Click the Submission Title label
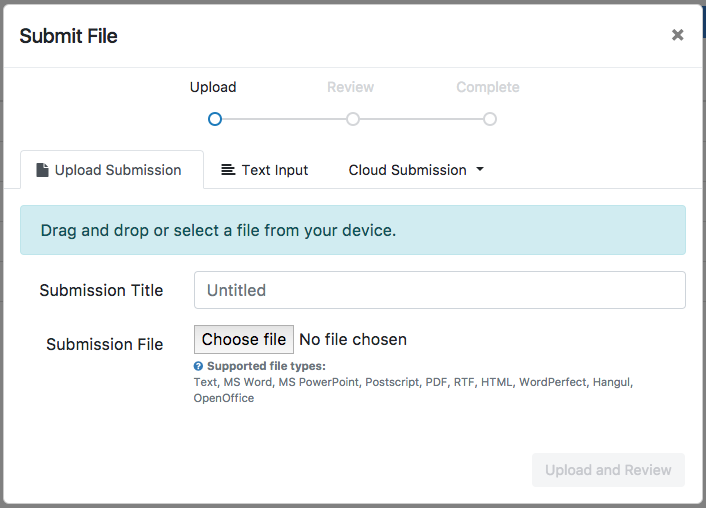The width and height of the screenshot is (706, 508). pyautogui.click(x=101, y=290)
